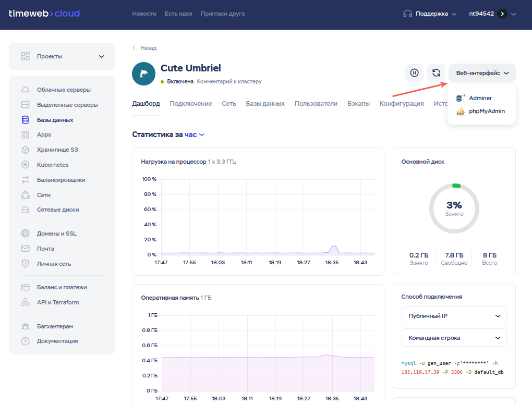Click the Kubernetes hexagon icon
Viewport: 532px width, 405px height.
(x=25, y=165)
